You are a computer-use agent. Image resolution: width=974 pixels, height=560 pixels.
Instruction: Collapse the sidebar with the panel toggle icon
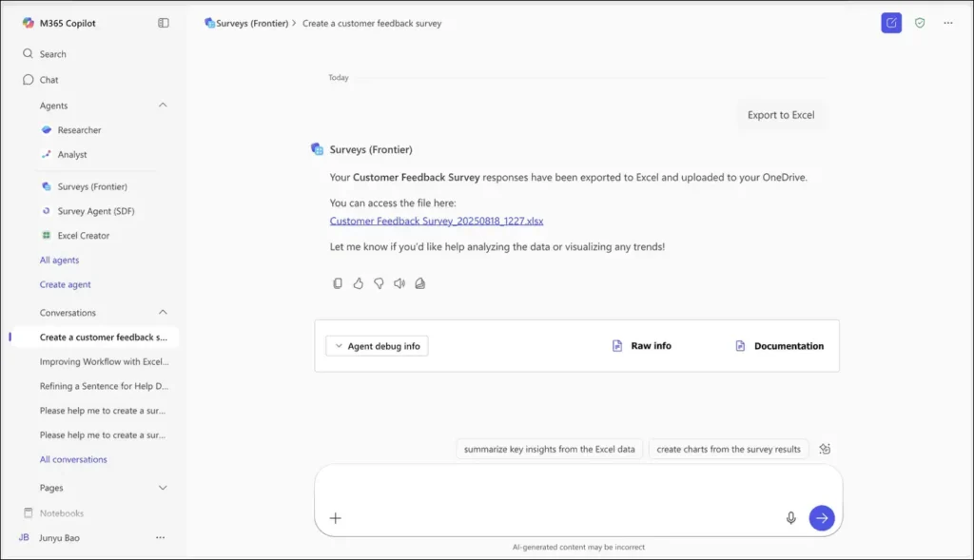pos(164,23)
